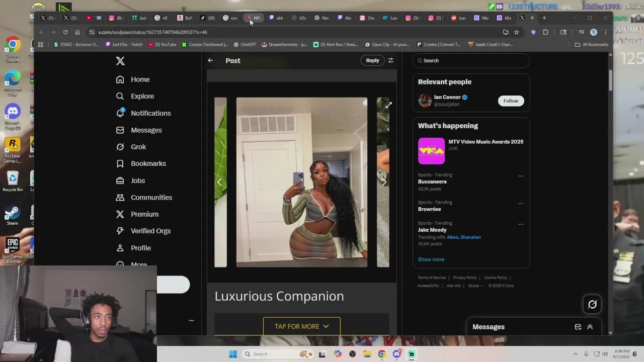Open the Windows Start menu
Image resolution: width=644 pixels, height=362 pixels.
point(232,354)
